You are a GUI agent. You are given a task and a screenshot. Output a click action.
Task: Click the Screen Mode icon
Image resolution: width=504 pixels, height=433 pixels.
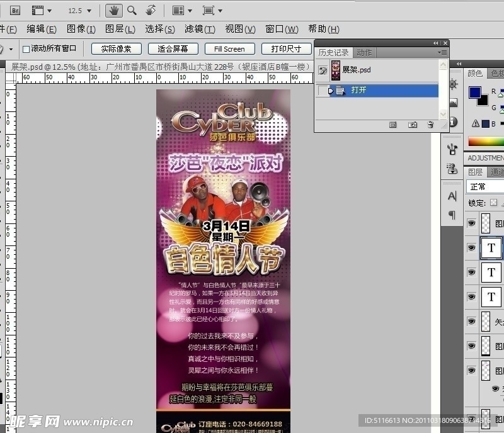click(209, 11)
